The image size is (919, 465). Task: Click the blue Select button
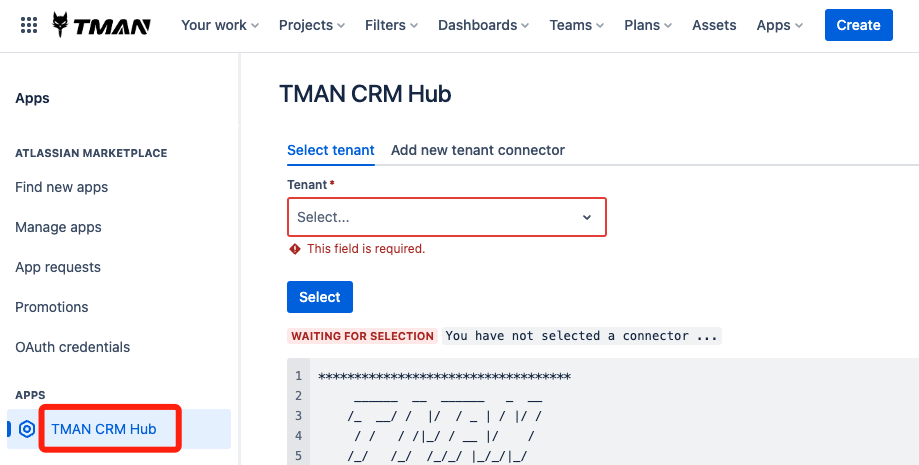pyautogui.click(x=320, y=297)
